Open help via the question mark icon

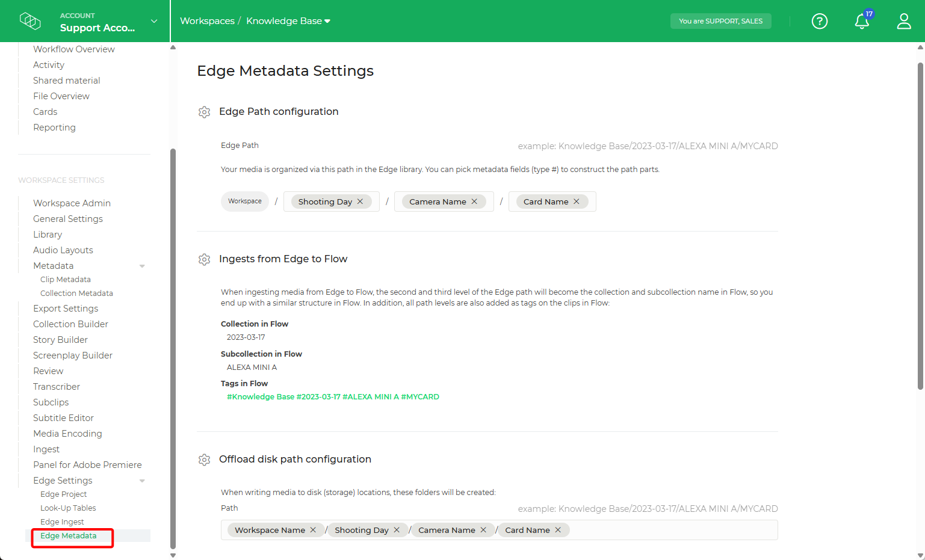tap(819, 21)
